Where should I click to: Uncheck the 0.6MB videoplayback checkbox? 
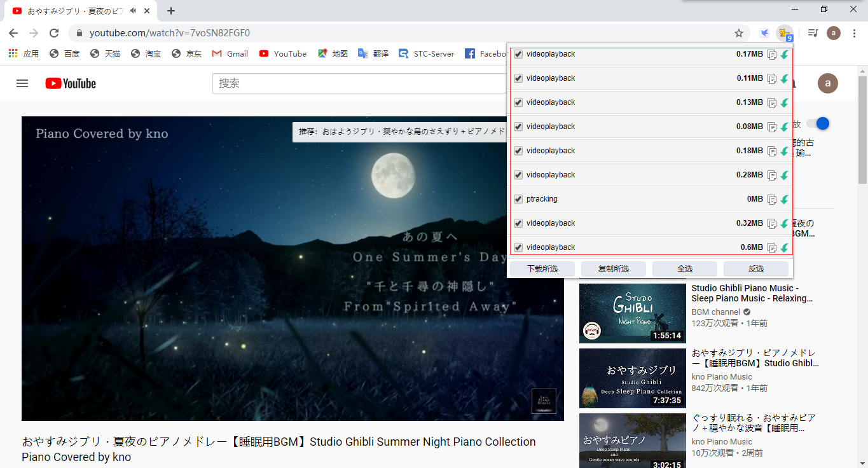tap(518, 247)
